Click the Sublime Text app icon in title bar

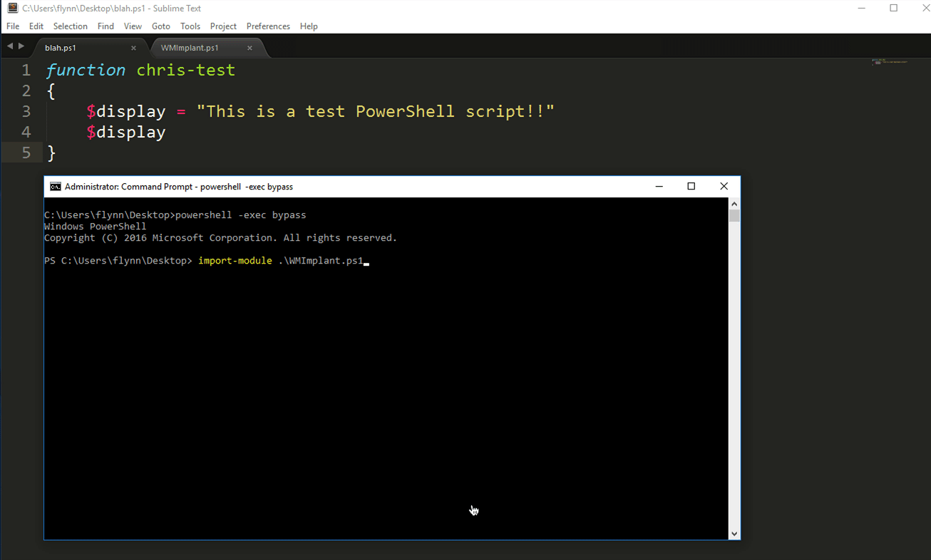13,9
